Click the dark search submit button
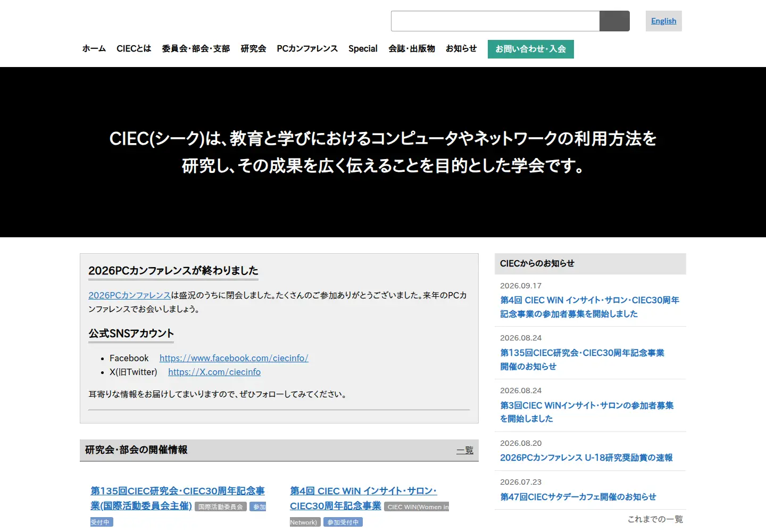Image resolution: width=766 pixels, height=532 pixels. 614,21
